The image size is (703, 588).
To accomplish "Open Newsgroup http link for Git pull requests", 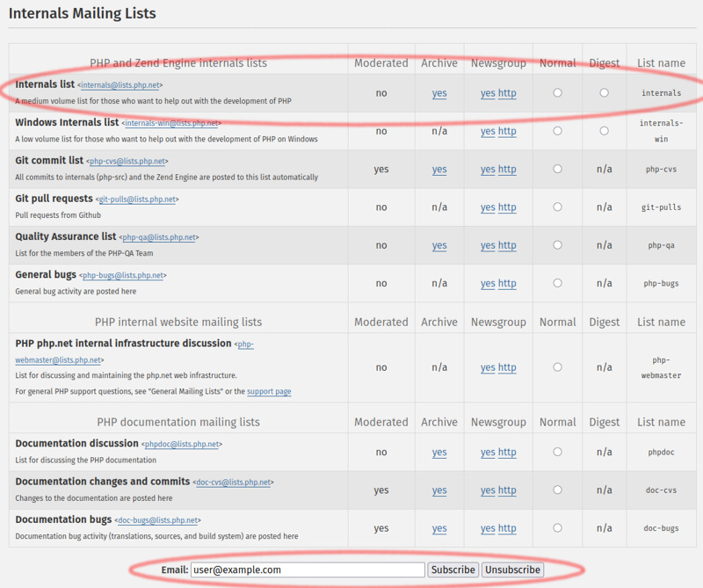I will 507,207.
